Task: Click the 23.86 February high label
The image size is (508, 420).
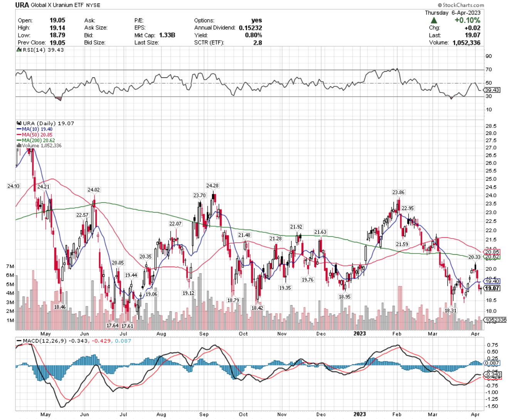Action: coord(399,192)
